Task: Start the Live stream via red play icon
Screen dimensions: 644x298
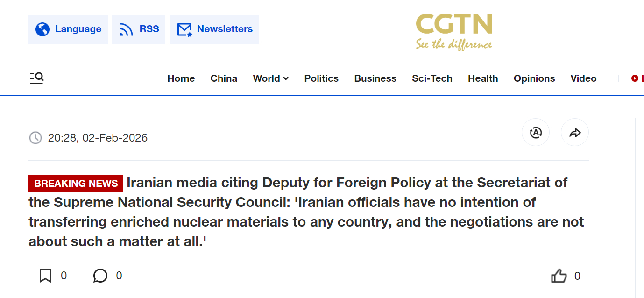Action: (636, 78)
